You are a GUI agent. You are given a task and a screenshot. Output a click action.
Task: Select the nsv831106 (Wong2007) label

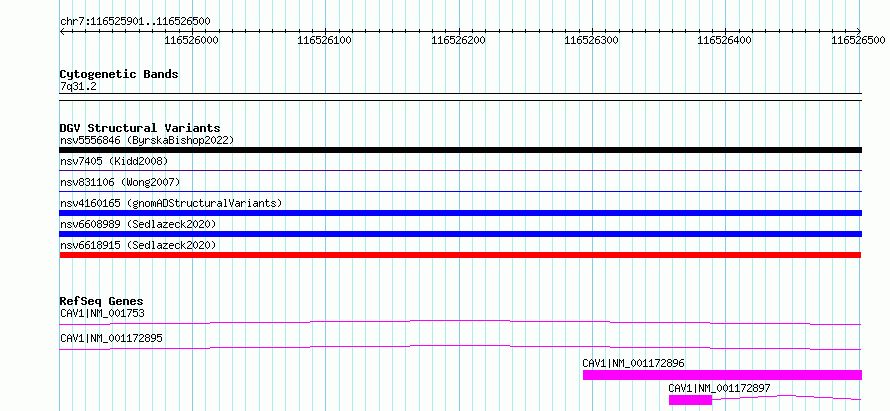click(x=120, y=182)
